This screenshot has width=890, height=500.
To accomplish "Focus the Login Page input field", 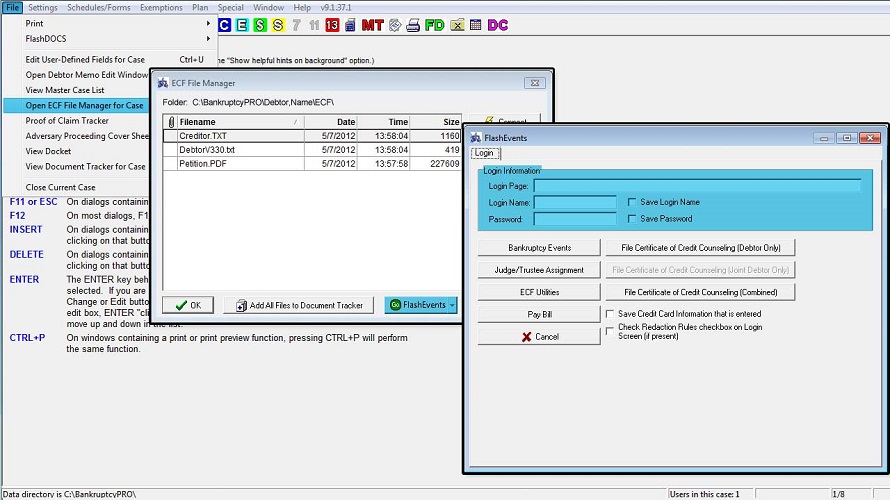I will (698, 186).
